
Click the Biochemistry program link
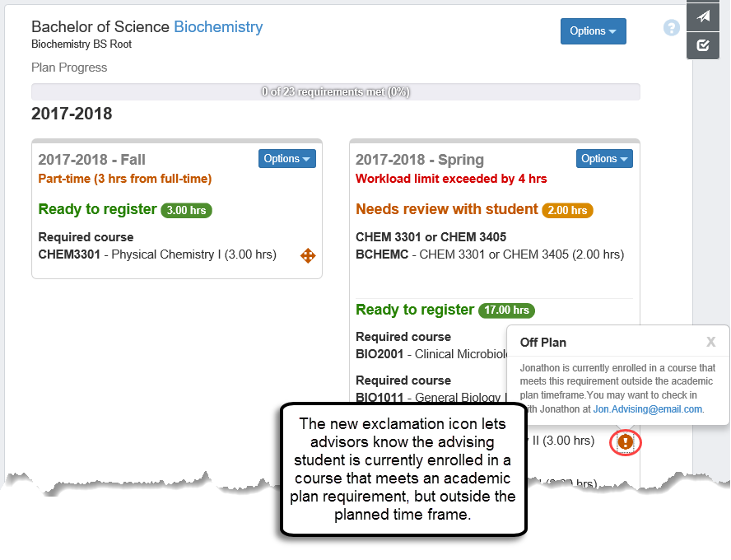[x=218, y=27]
